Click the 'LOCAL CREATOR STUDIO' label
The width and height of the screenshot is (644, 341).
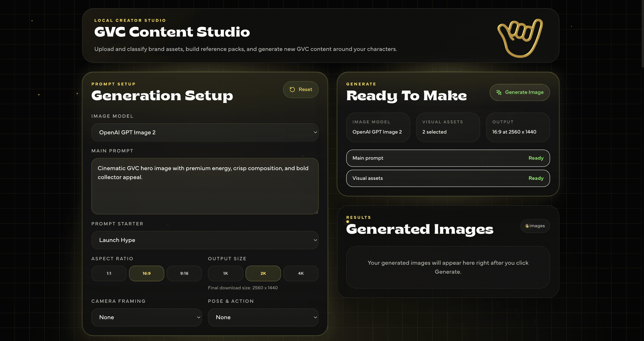[130, 20]
